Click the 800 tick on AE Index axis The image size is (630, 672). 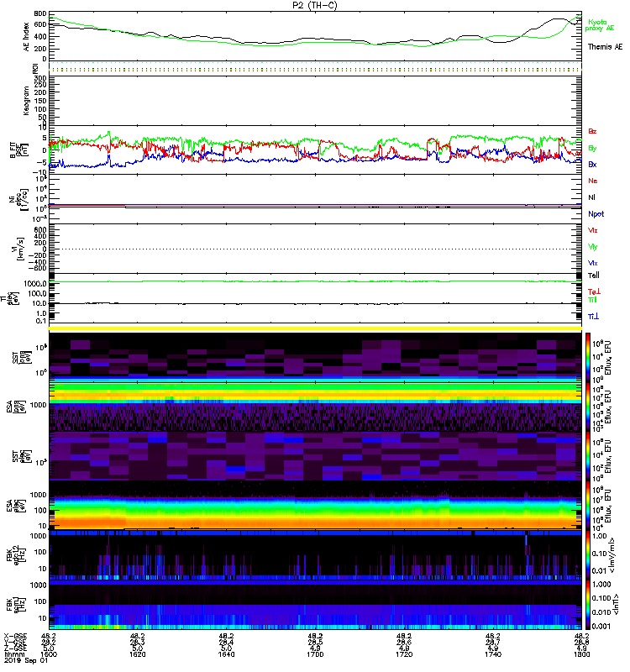click(40, 13)
